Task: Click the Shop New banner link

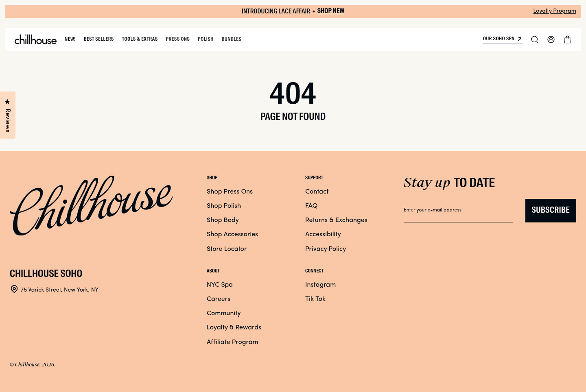Action: [x=331, y=11]
